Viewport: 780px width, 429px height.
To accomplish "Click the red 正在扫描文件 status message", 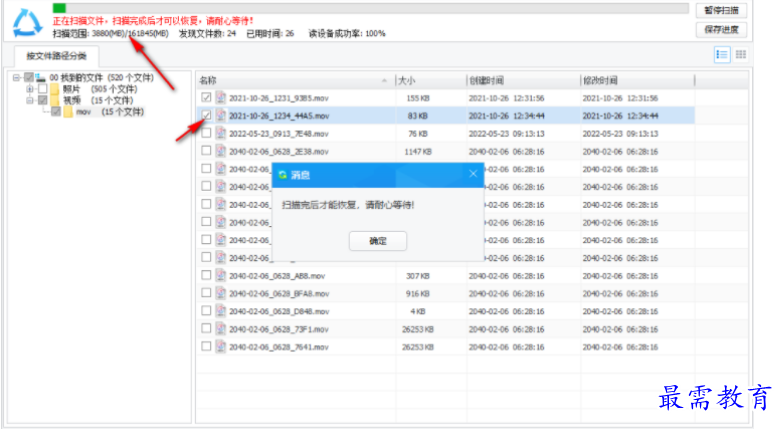I will click(153, 21).
